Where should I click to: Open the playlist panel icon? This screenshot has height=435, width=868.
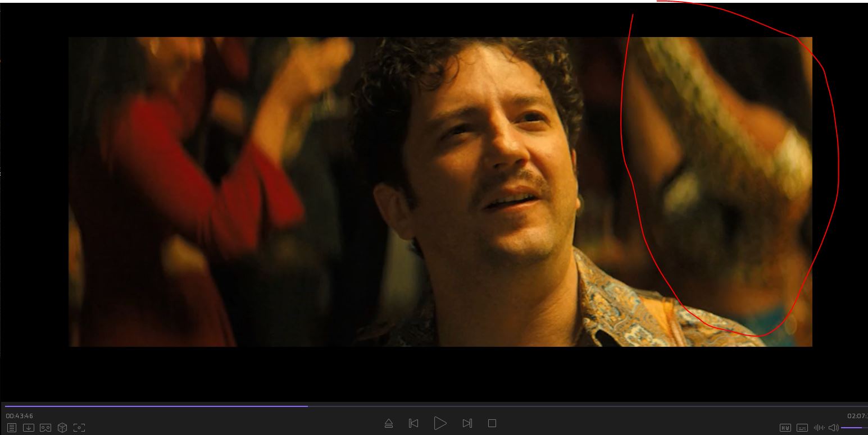[11, 428]
